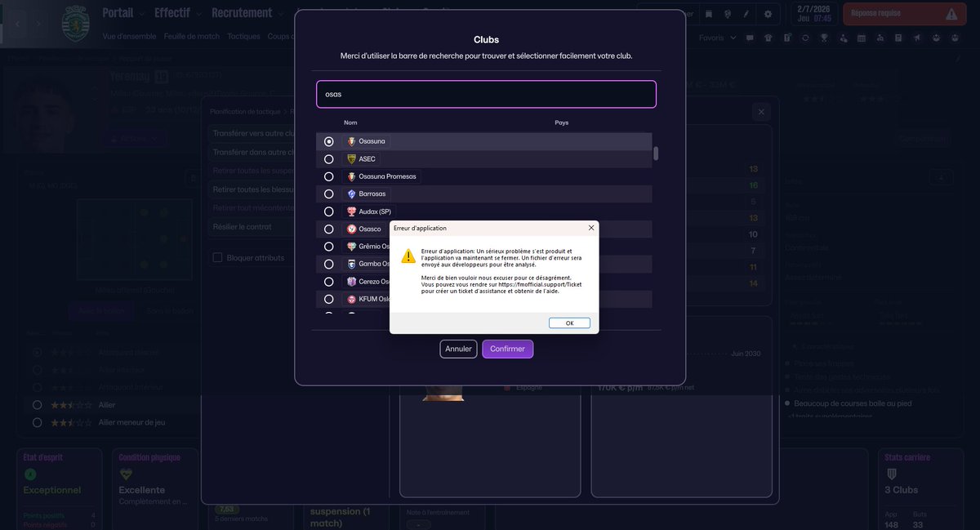Expand the Recrutement dropdown chevron
Image resolution: width=980 pixels, height=530 pixels.
click(281, 14)
